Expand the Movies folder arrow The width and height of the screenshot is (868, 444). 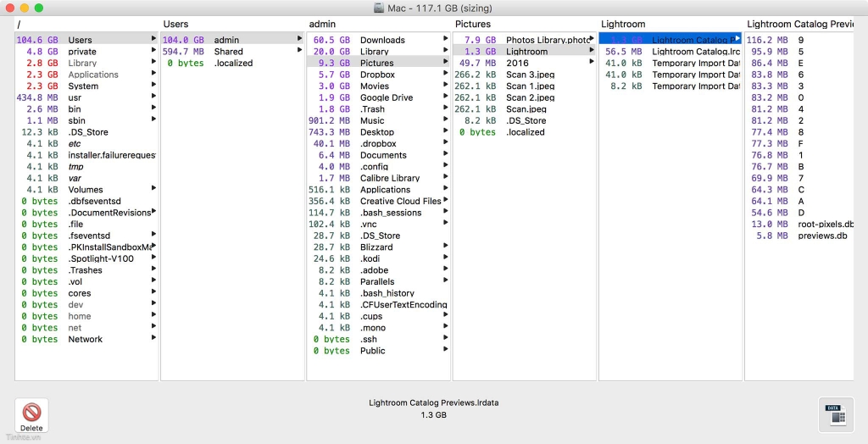445,84
